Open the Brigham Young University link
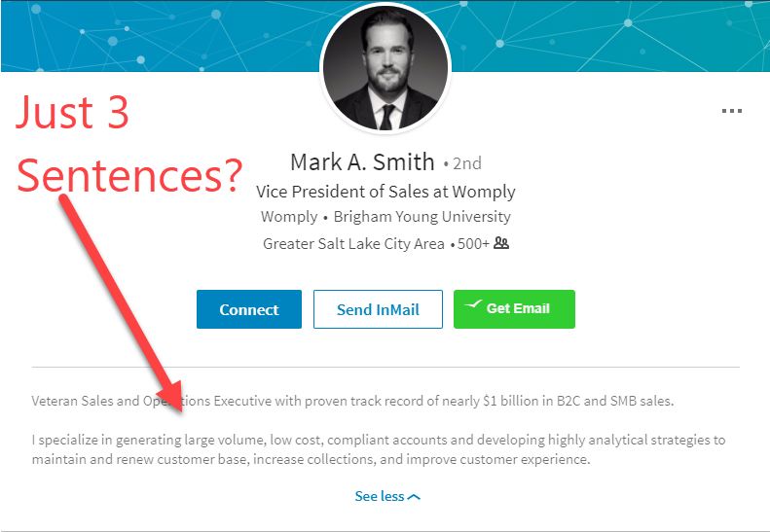 (x=422, y=217)
